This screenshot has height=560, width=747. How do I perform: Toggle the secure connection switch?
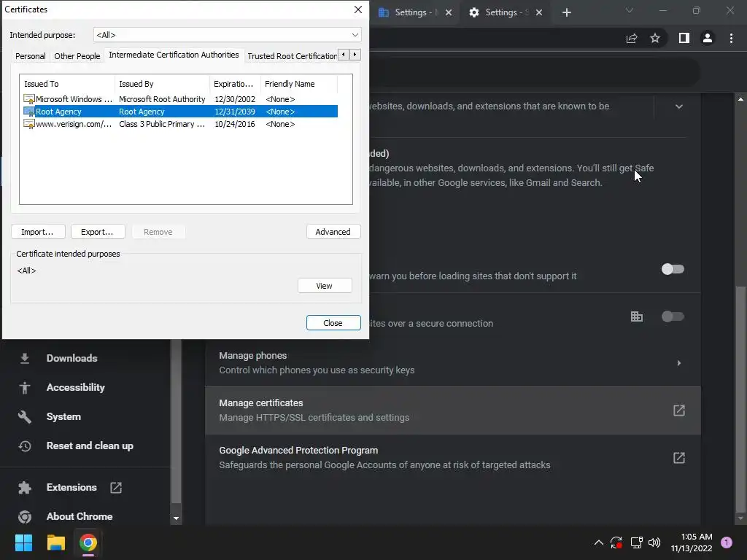(673, 316)
